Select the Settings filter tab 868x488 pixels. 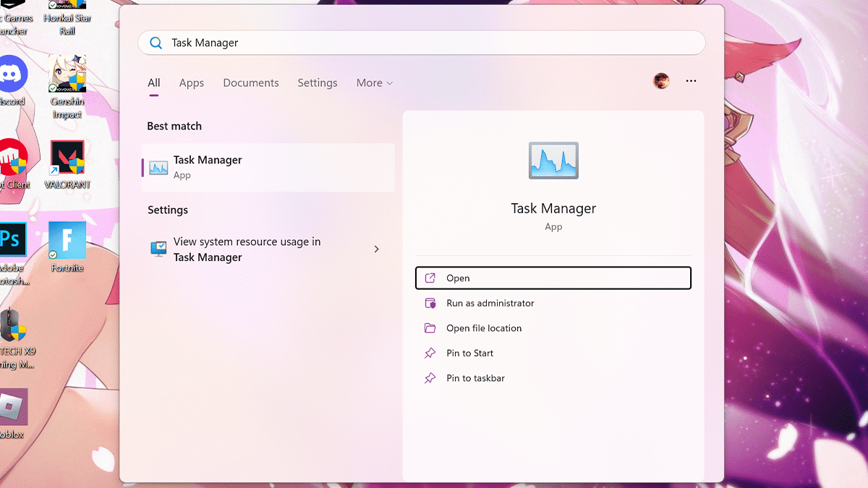click(317, 82)
